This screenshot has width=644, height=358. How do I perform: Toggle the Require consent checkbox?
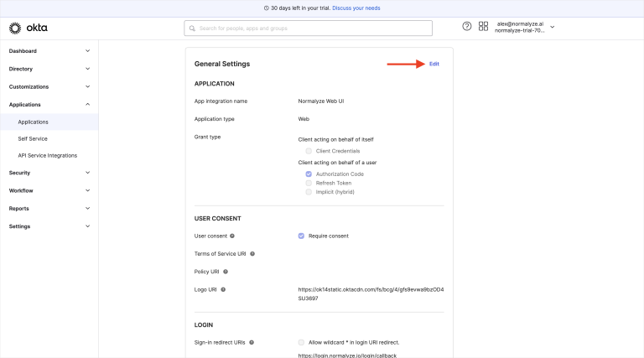[x=301, y=236]
